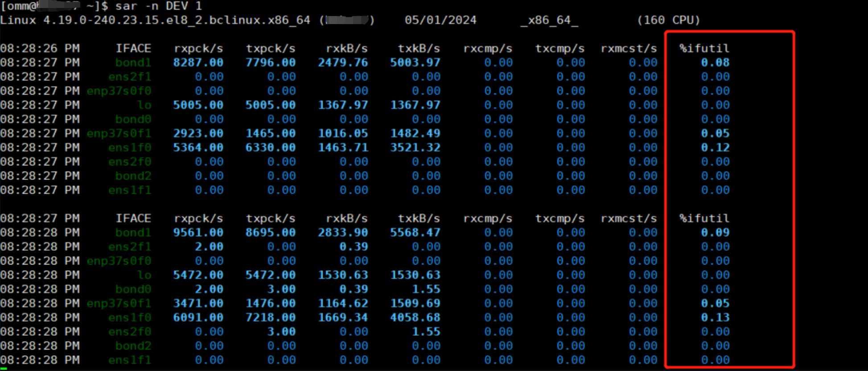Click the rxpck/s value 5472.00

(x=198, y=275)
